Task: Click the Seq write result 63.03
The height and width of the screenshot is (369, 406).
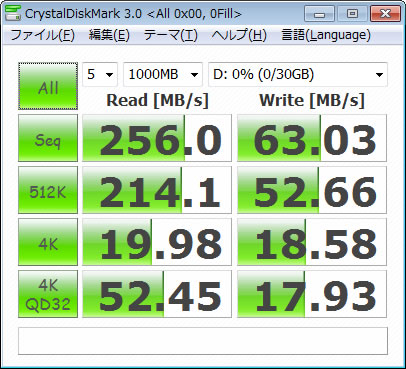Action: tap(312, 138)
